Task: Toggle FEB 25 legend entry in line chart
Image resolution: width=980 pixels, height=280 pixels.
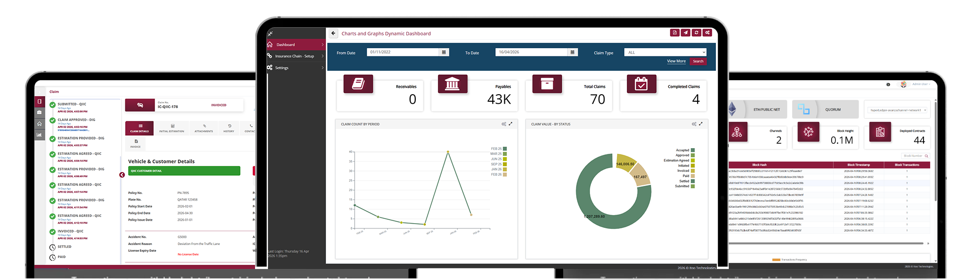Action: (x=504, y=149)
